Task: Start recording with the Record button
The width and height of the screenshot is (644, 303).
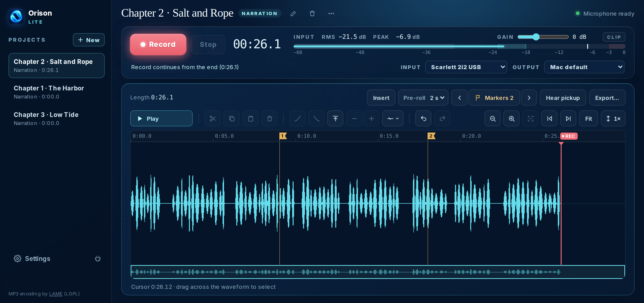Action: [158, 45]
